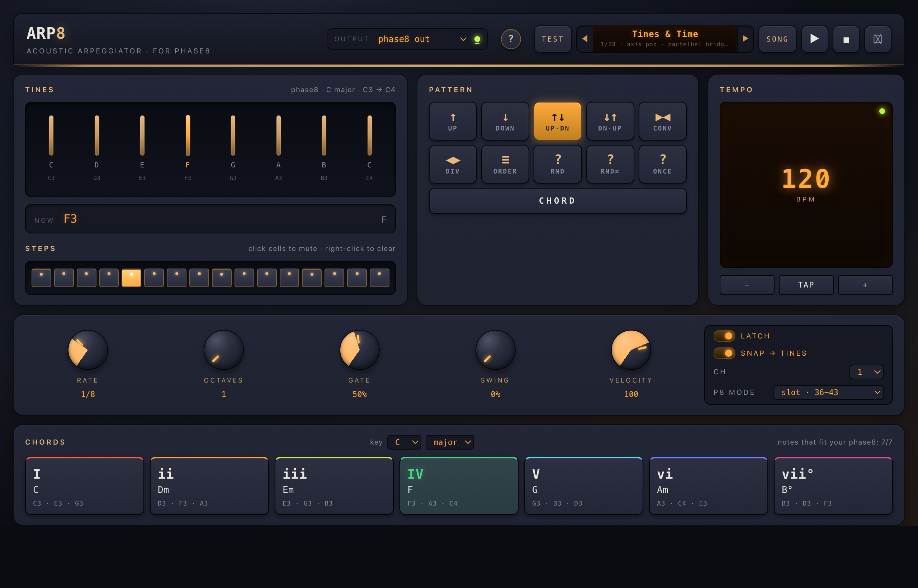918x588 pixels.
Task: Select the UP arpeggio pattern
Action: (x=453, y=122)
